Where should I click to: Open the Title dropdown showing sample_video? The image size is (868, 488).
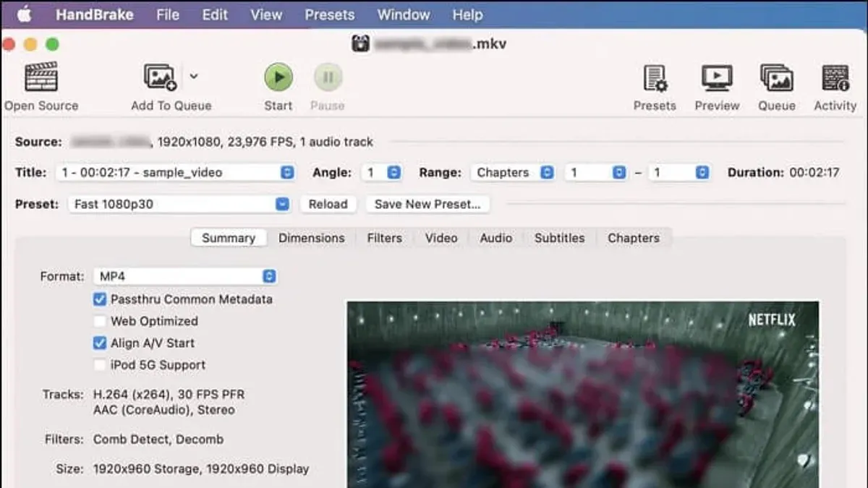175,173
